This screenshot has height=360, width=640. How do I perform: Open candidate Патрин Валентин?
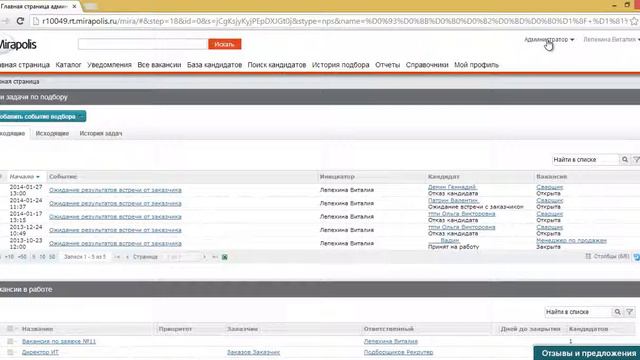click(453, 200)
